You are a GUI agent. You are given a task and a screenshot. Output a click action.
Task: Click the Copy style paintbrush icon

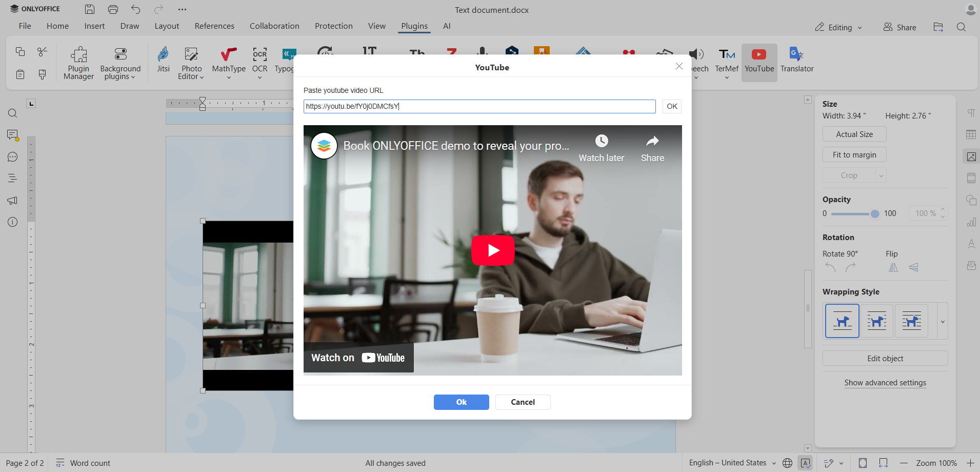43,75
